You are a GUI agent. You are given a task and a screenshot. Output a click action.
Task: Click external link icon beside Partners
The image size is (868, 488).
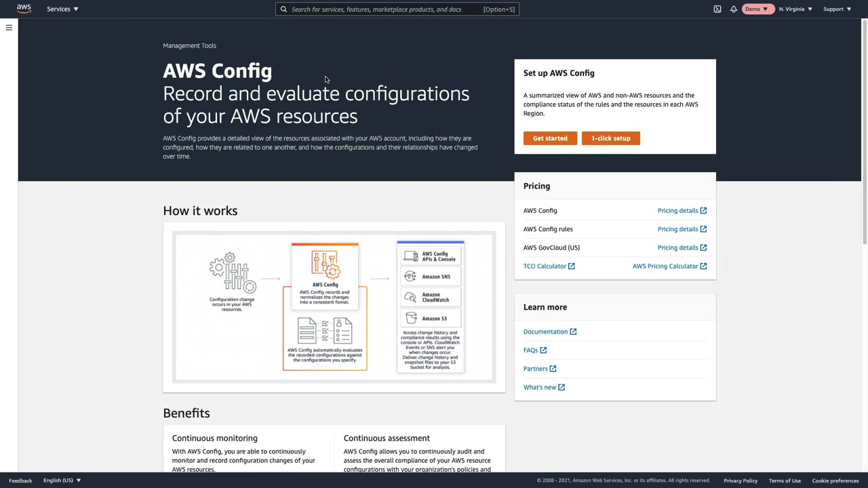553,369
